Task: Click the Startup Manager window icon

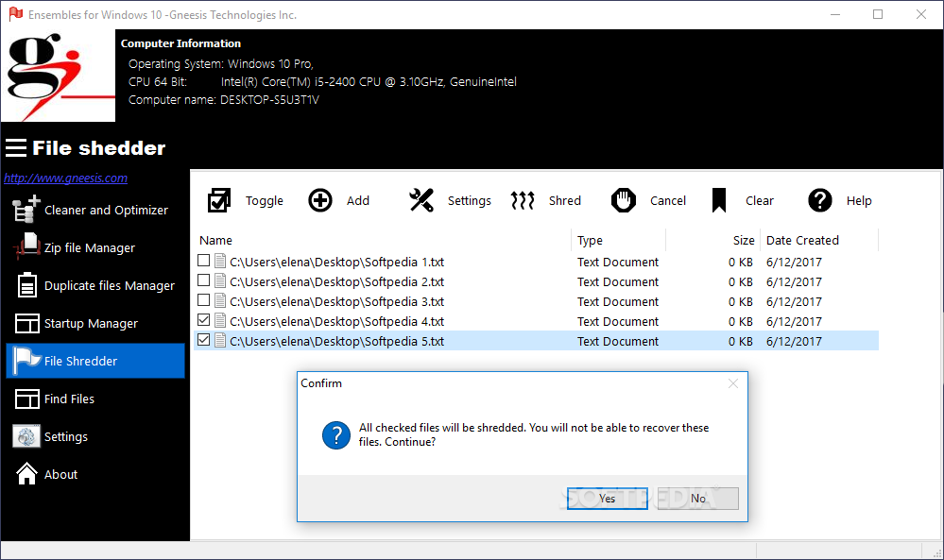Action: coord(27,323)
